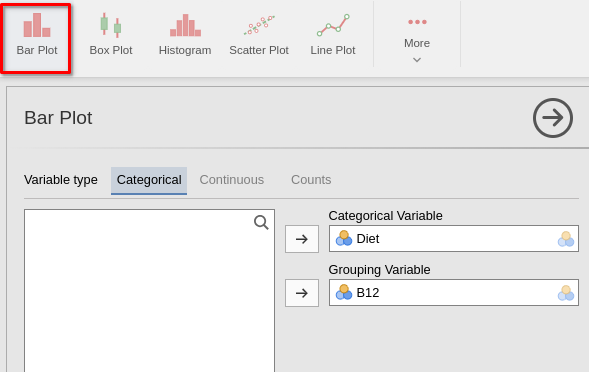Screen dimensions: 589x372
Task: Click nominal icon left of Diet
Action: pyautogui.click(x=344, y=238)
